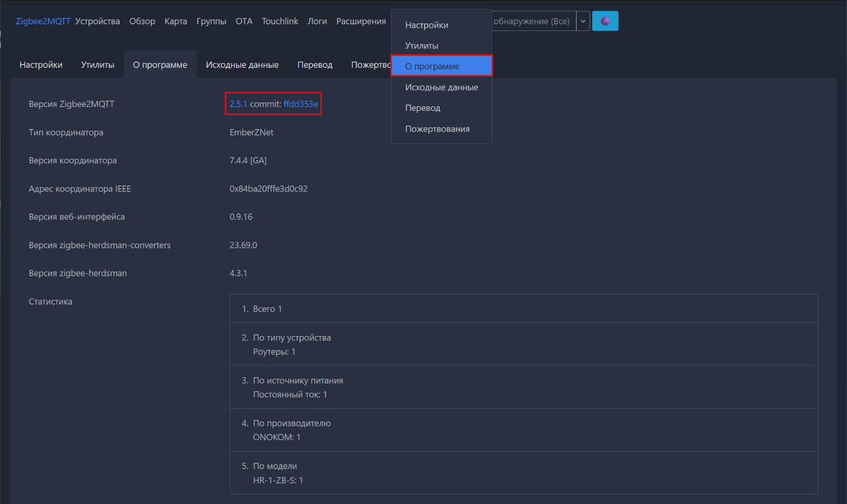This screenshot has height=504, width=847.
Task: Open the Обзор dashboard page
Action: coord(142,21)
